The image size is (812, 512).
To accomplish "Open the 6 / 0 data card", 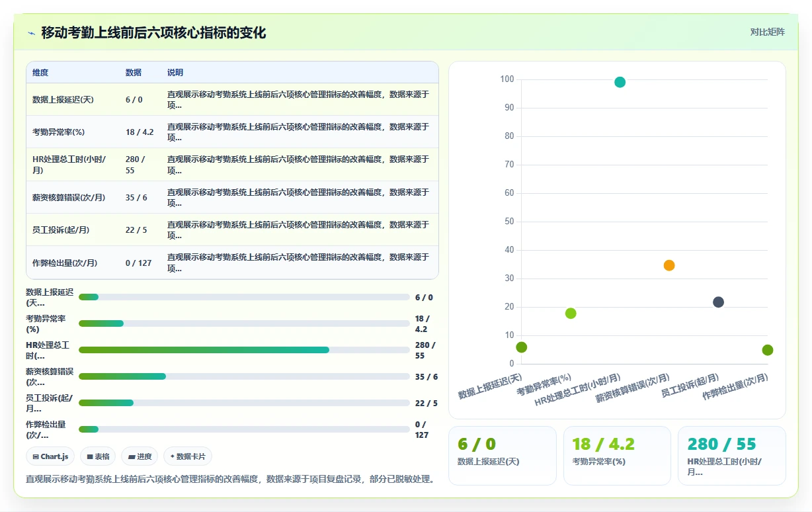I will point(503,456).
